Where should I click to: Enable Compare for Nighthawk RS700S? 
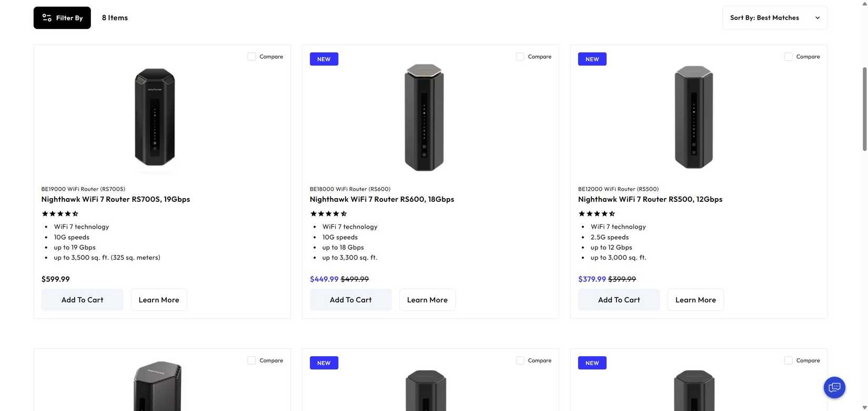coord(251,56)
